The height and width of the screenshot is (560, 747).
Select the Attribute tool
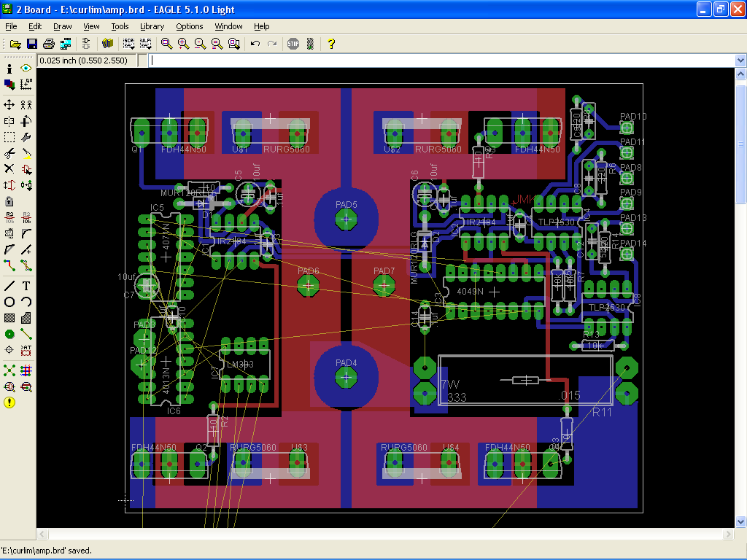(x=26, y=351)
